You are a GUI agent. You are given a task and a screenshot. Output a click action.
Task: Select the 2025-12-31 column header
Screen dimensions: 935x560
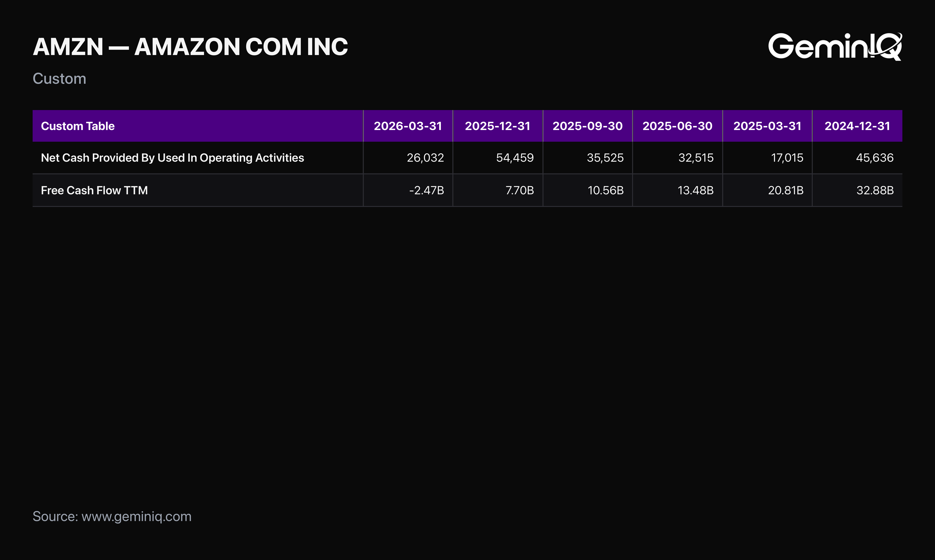[498, 126]
